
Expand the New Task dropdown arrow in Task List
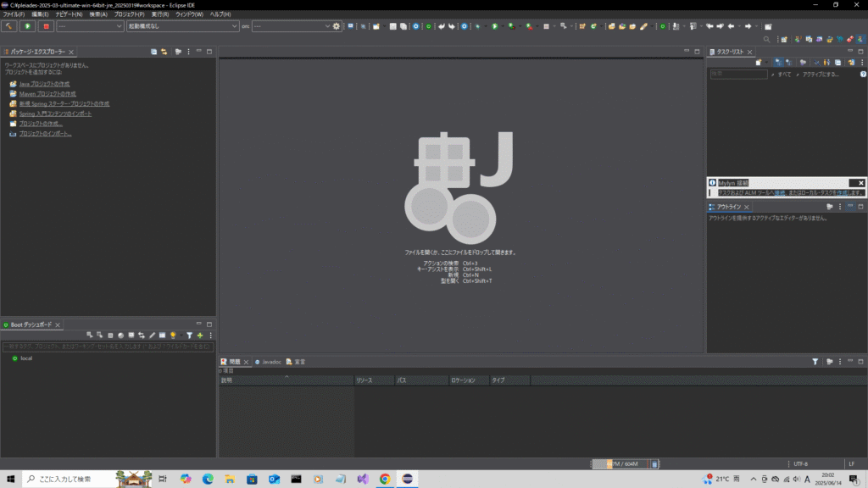coord(766,63)
